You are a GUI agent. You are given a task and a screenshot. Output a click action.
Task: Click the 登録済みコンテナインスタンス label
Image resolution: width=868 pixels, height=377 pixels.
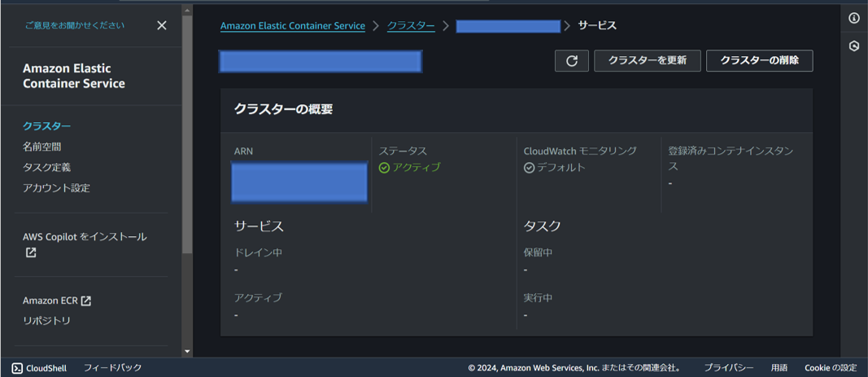pyautogui.click(x=731, y=159)
